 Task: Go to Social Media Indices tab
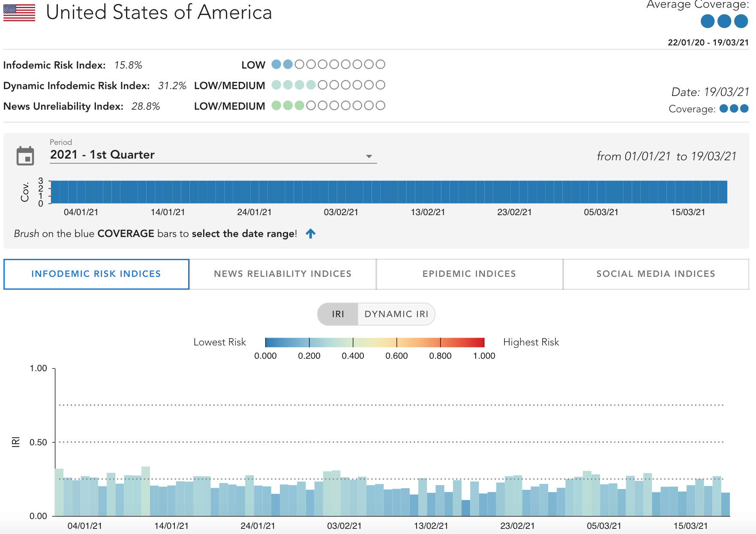pyautogui.click(x=656, y=274)
